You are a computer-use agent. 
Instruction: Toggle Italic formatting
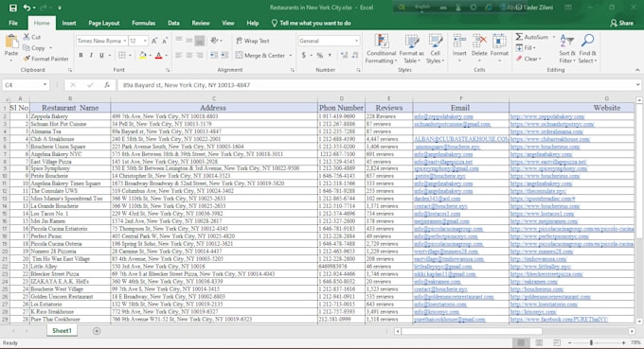pos(91,55)
